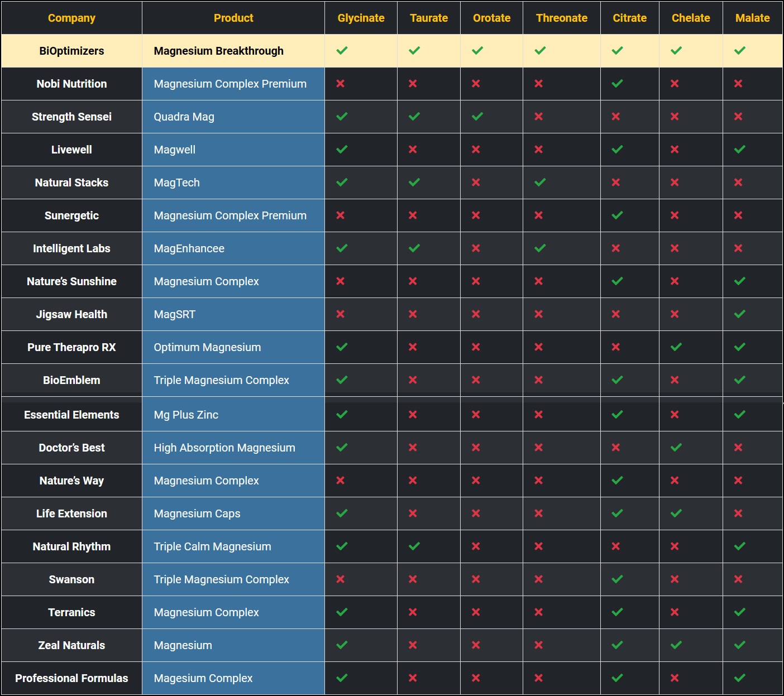Select the High Absorption Magnesium product cell
The width and height of the screenshot is (784, 696).
(x=233, y=448)
